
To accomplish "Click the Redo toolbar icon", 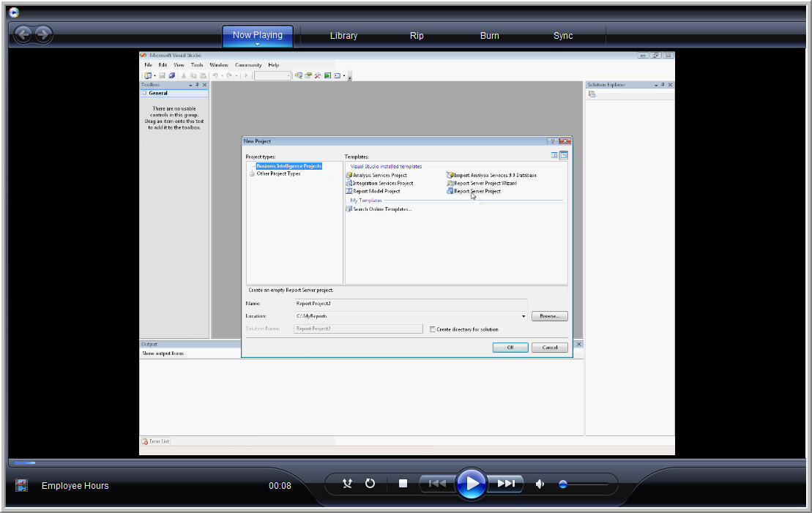I will (x=229, y=75).
